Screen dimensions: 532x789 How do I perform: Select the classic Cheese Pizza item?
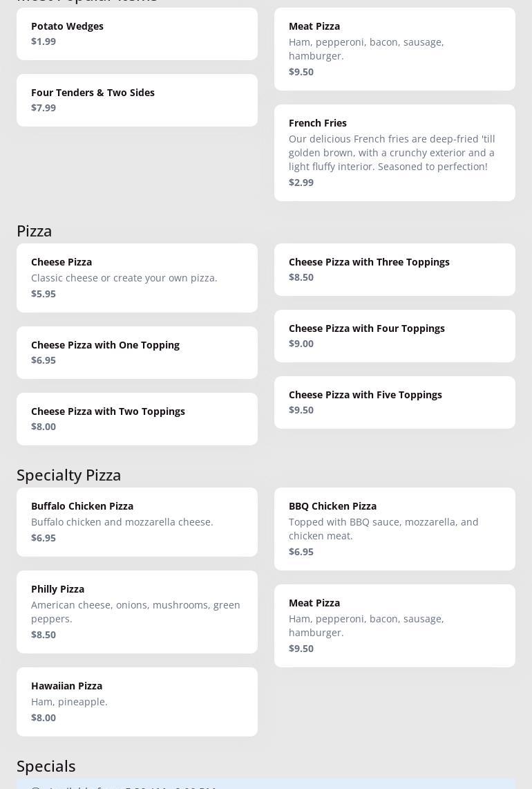pos(137,278)
